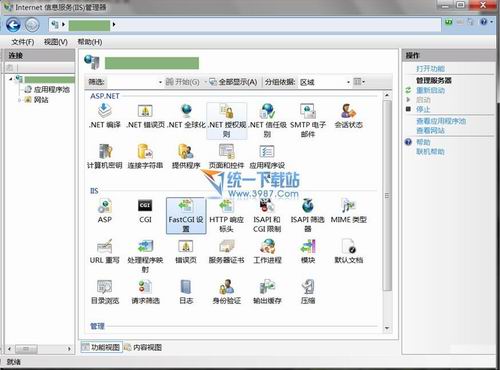The width and height of the screenshot is (500, 370).
Task: Open the 文件(F) menu
Action: click(23, 42)
